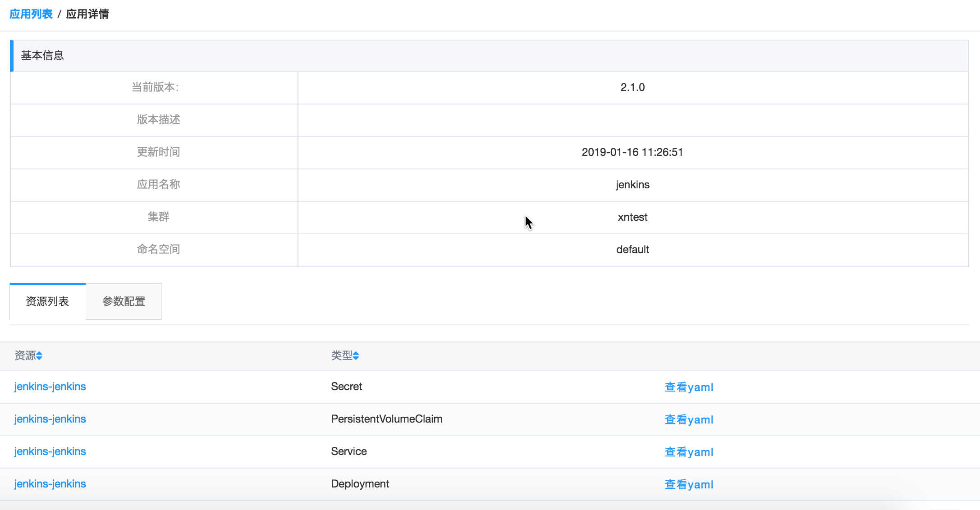The image size is (980, 510).
Task: Open jenkins-jenkins Deployment resource link
Action: click(x=50, y=484)
